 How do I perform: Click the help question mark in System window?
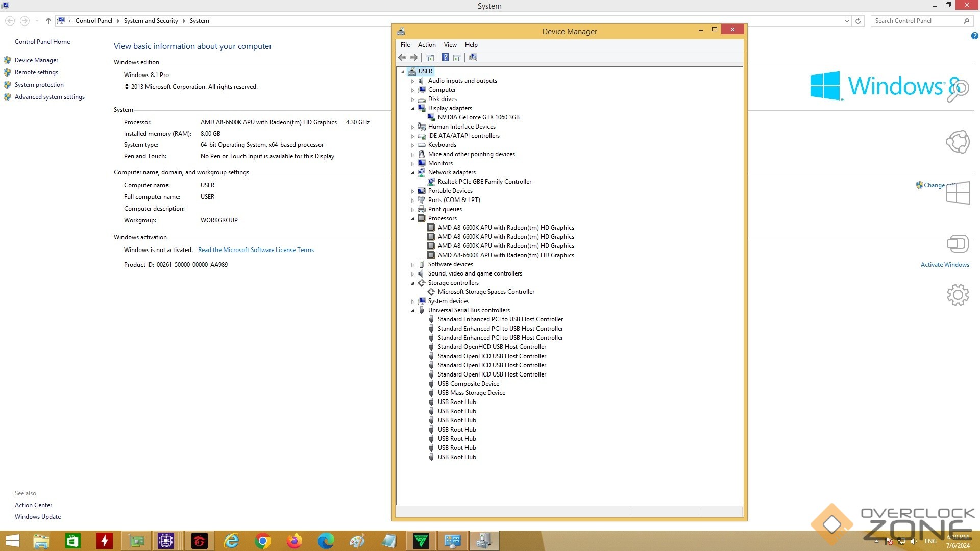(x=974, y=36)
